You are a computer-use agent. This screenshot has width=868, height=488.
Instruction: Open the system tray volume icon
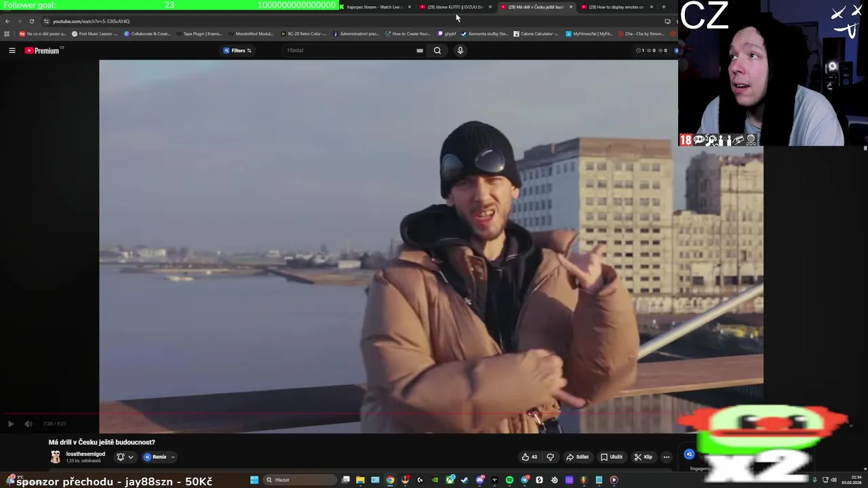pos(833,480)
